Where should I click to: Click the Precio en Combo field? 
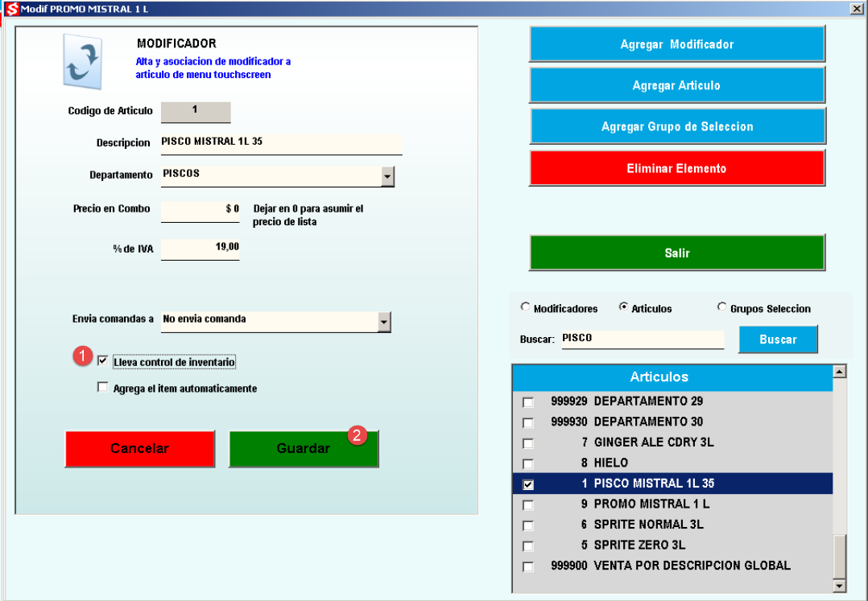click(200, 211)
